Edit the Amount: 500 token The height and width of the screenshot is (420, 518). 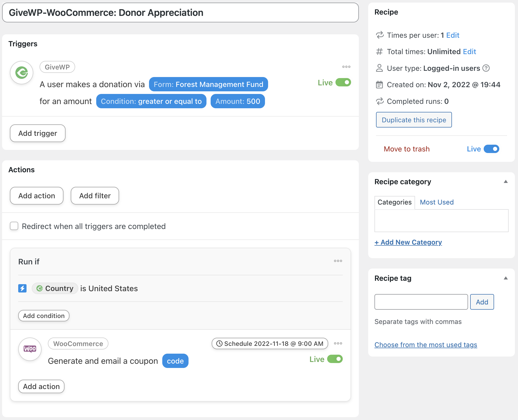238,101
